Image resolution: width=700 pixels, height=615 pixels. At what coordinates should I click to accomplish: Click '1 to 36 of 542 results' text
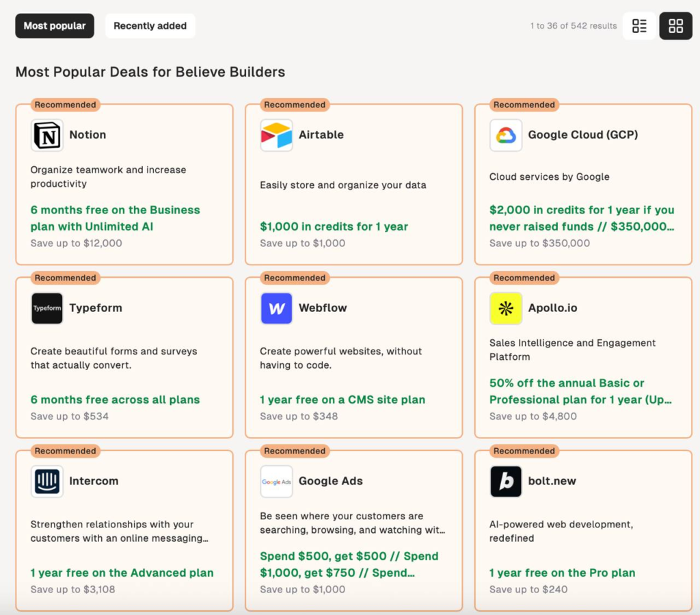(574, 26)
